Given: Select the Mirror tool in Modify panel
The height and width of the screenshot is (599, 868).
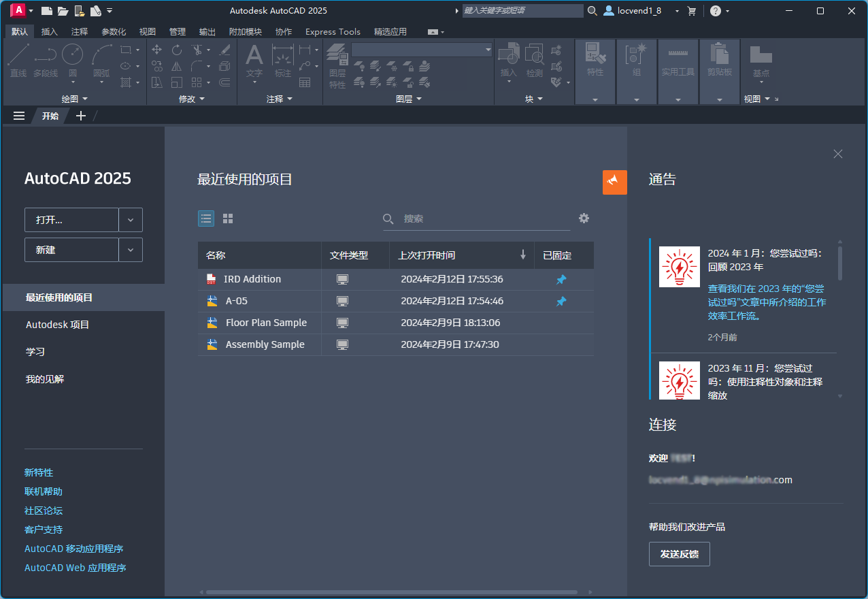Looking at the screenshot, I should point(177,66).
